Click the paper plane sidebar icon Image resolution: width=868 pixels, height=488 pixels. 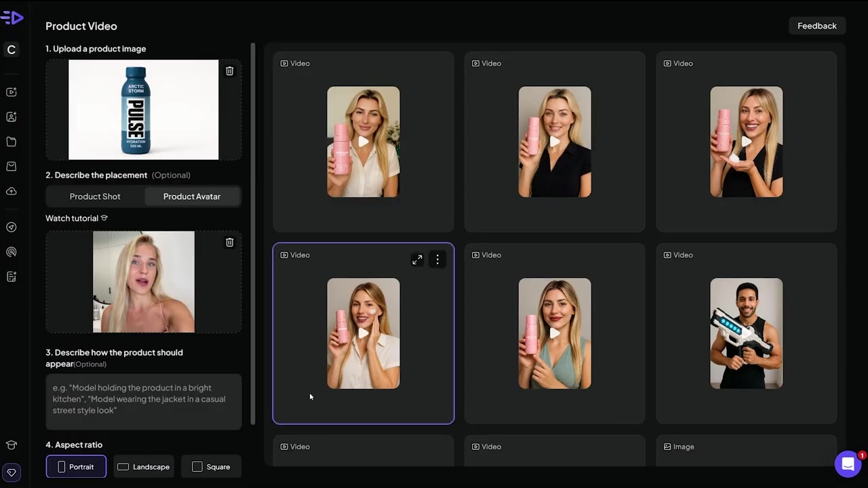coord(12,227)
